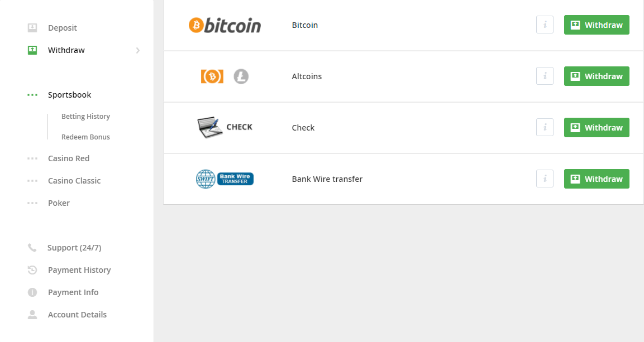Open Betting History submenu
Image resolution: width=644 pixels, height=342 pixels.
point(85,117)
